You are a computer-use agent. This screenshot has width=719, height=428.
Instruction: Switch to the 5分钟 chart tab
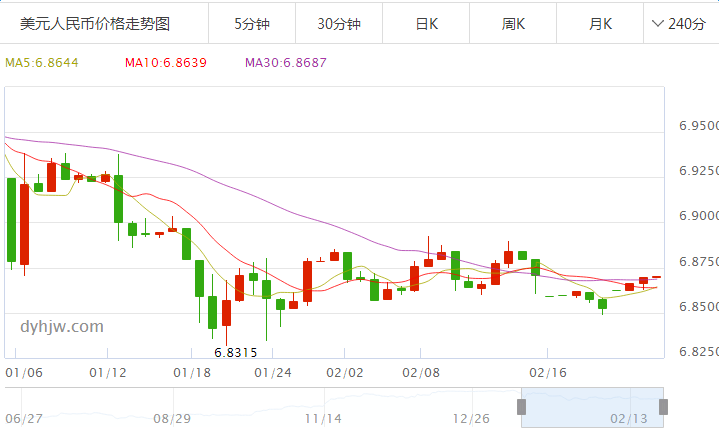point(252,23)
